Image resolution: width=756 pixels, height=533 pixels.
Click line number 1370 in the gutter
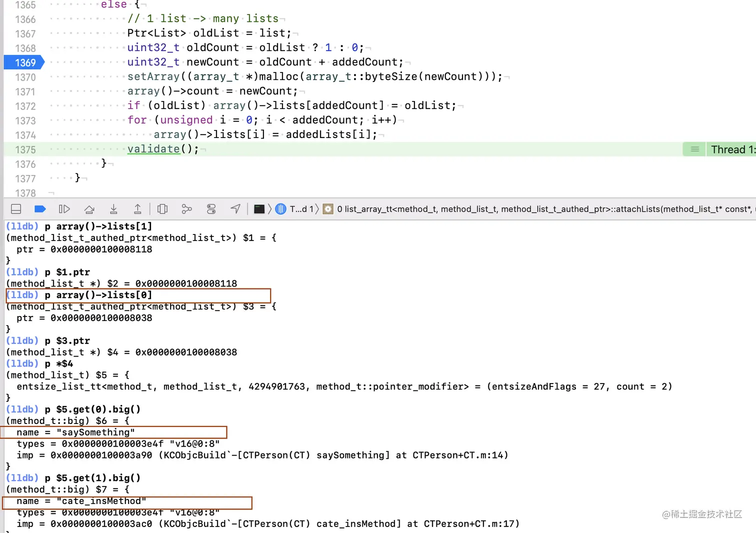point(25,77)
